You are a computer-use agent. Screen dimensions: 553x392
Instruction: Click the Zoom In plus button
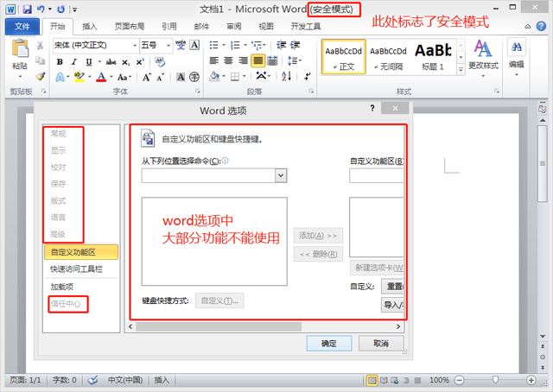pyautogui.click(x=531, y=380)
